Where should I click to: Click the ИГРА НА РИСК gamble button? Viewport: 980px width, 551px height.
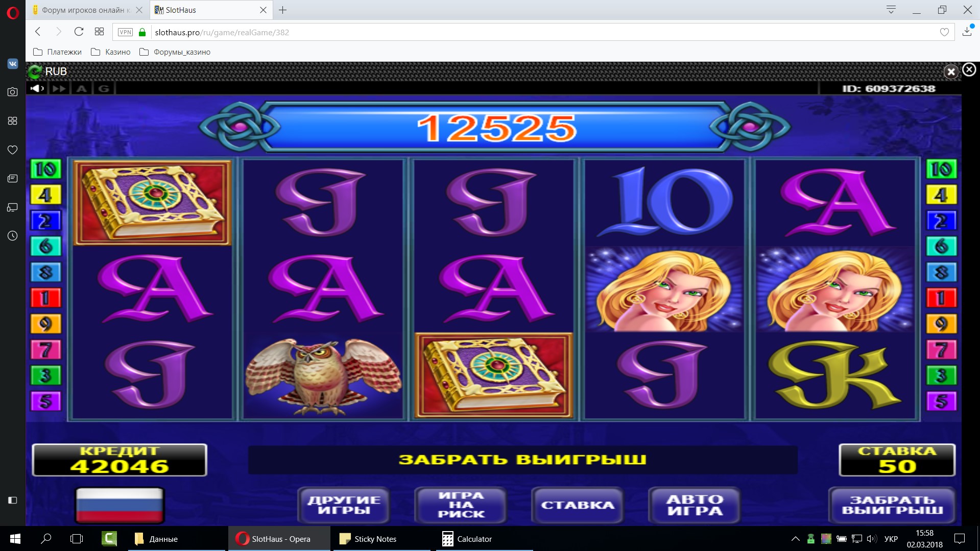point(461,505)
